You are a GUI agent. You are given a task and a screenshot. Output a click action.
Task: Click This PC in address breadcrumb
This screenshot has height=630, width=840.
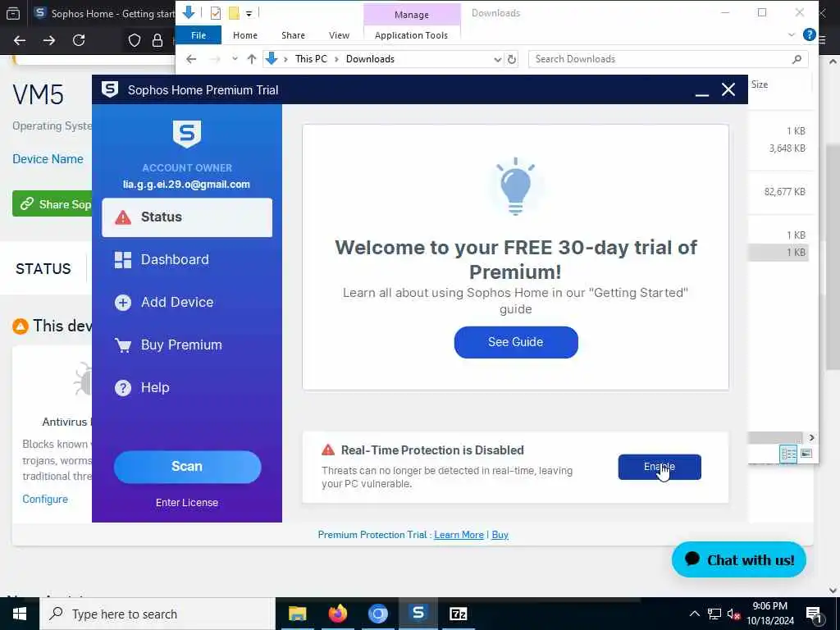click(311, 59)
